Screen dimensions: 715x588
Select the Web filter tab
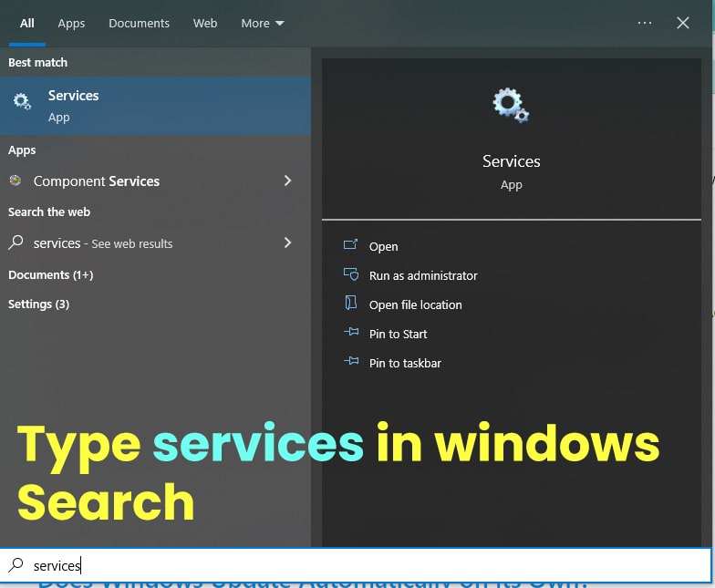click(205, 23)
